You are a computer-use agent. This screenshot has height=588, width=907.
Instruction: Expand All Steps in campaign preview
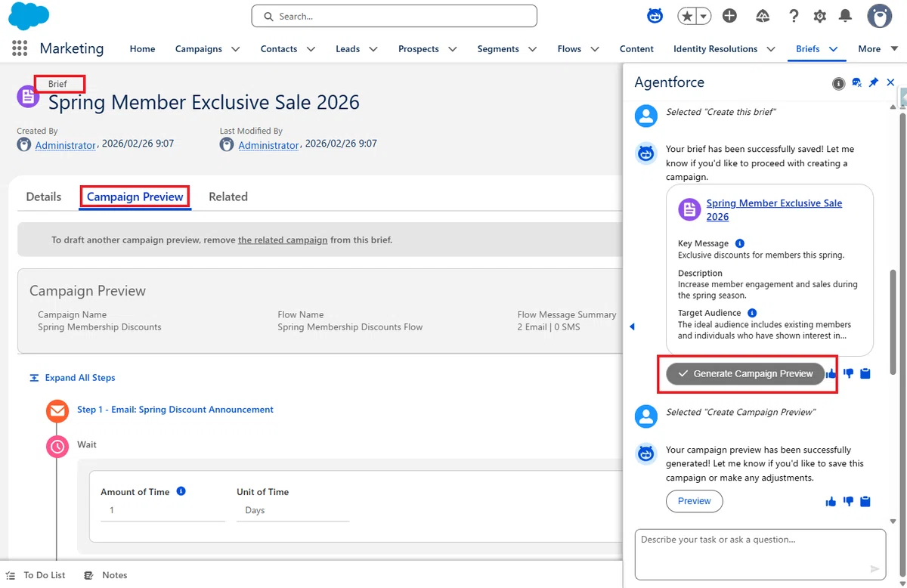click(73, 377)
